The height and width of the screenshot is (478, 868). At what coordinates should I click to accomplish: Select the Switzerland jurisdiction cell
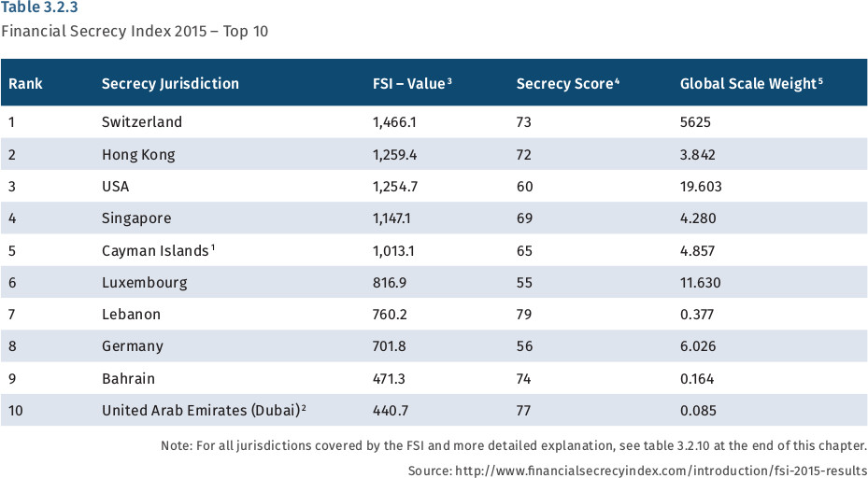142,122
